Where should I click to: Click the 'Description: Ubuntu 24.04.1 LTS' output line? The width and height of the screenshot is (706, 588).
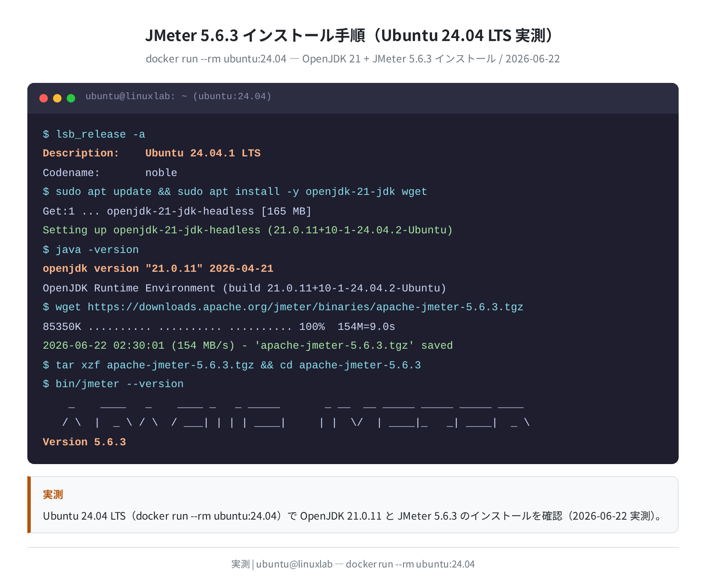pos(152,153)
